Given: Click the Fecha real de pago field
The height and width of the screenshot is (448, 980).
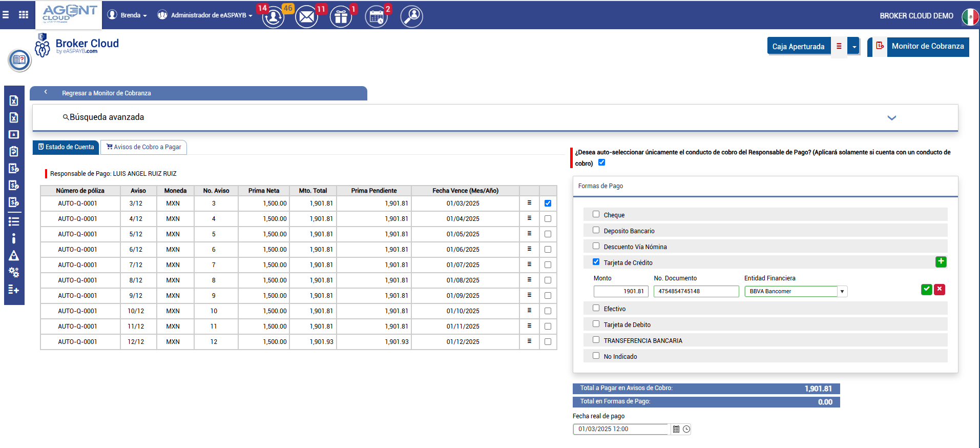Looking at the screenshot, I should pos(621,430).
